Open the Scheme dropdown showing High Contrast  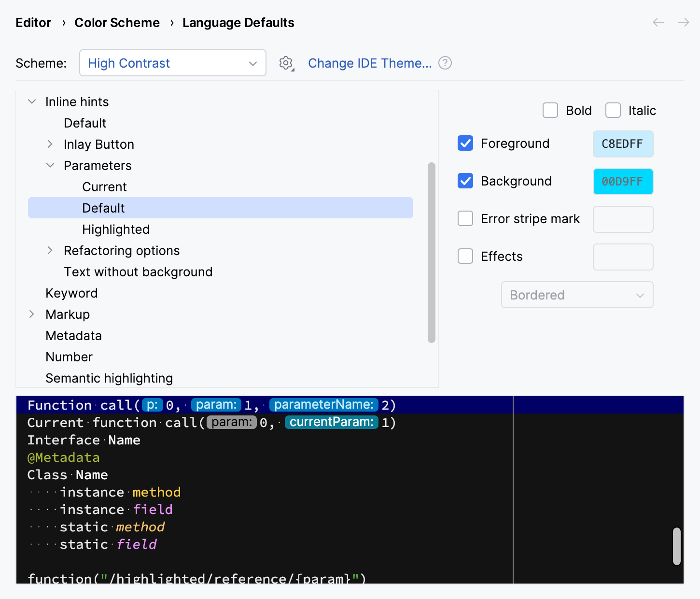(x=173, y=63)
